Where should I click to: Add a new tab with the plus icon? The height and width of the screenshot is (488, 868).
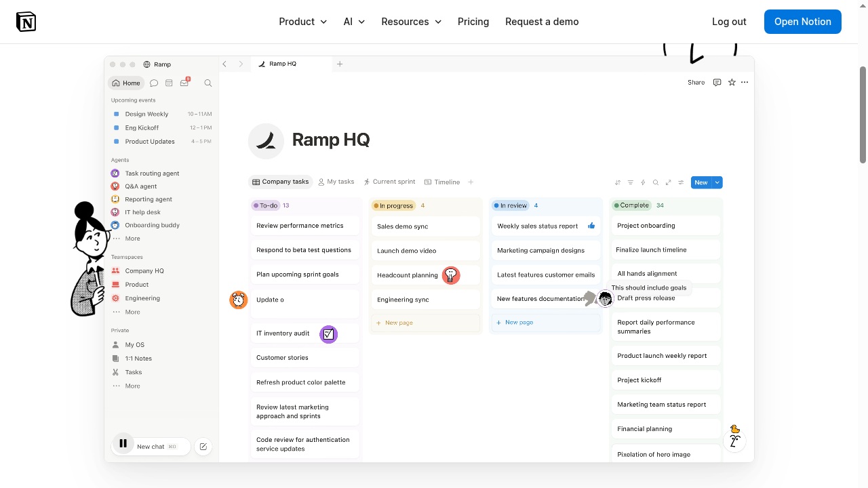(340, 64)
